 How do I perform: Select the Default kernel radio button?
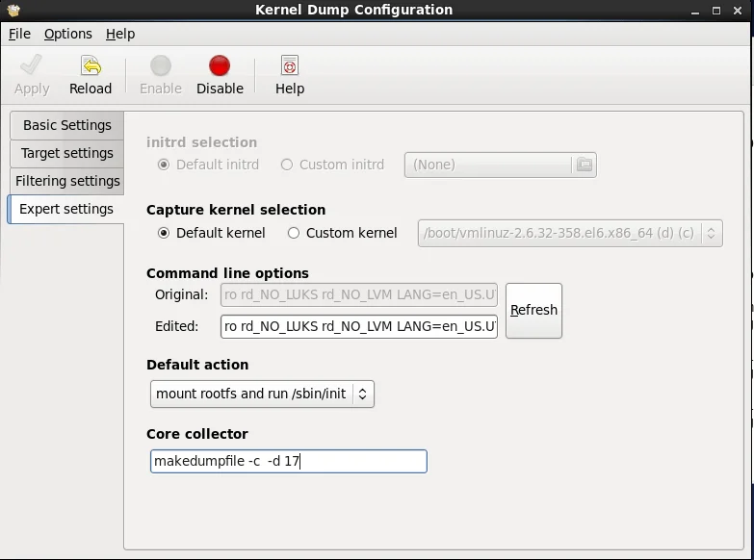164,233
